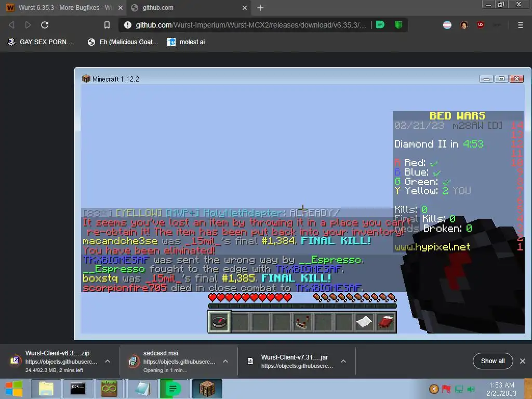
Task: Click the You have been eliminated! chat line
Action: point(149,251)
